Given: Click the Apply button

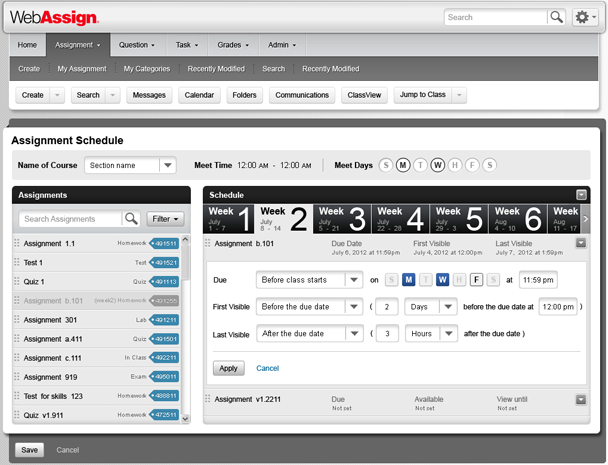Looking at the screenshot, I should click(228, 368).
